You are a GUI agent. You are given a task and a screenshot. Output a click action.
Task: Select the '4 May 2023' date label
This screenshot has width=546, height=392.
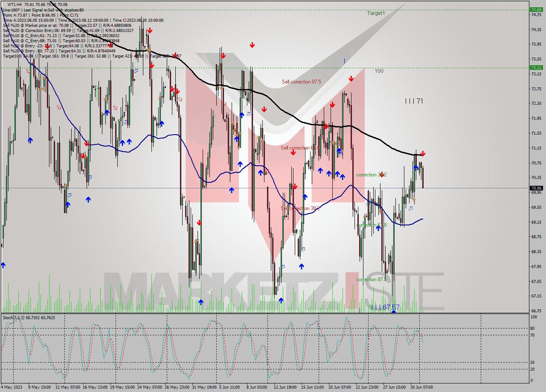[x=12, y=387]
